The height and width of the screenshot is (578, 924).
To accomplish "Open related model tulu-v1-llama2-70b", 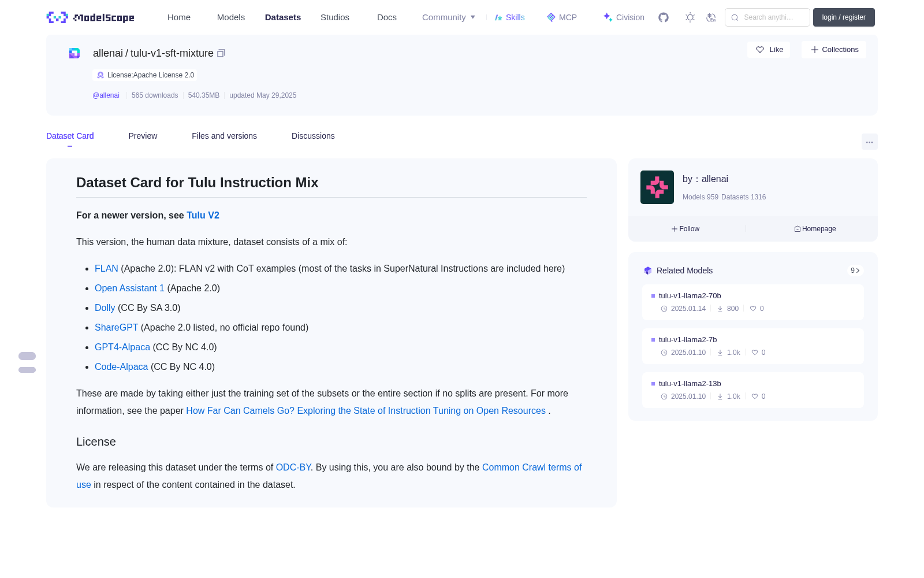I will tap(753, 302).
